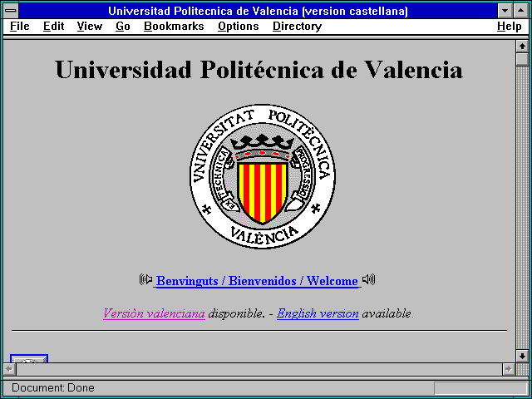Click the horizontal scrollbar right arrow

(x=509, y=369)
